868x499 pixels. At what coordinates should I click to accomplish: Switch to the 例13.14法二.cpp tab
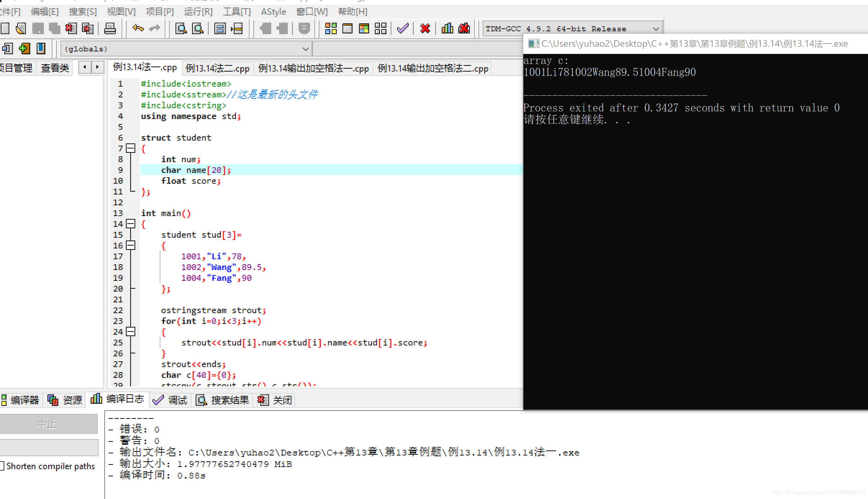[x=218, y=68]
